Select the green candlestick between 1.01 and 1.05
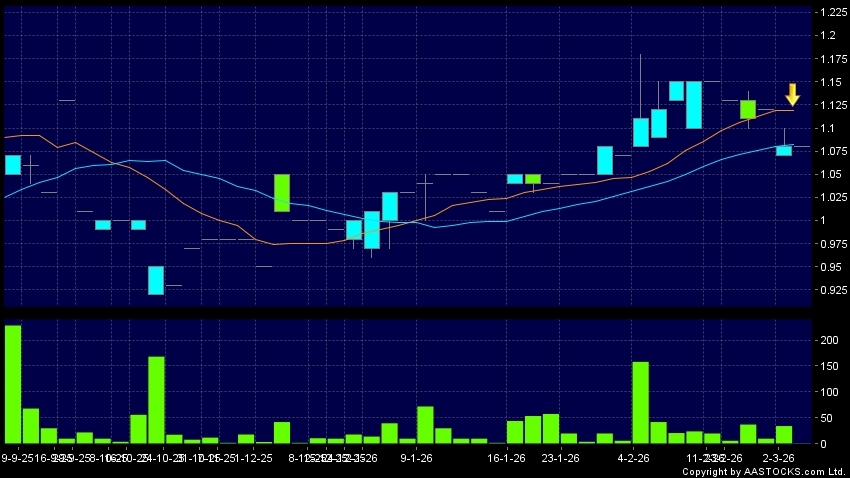This screenshot has width=850, height=478. 282,192
